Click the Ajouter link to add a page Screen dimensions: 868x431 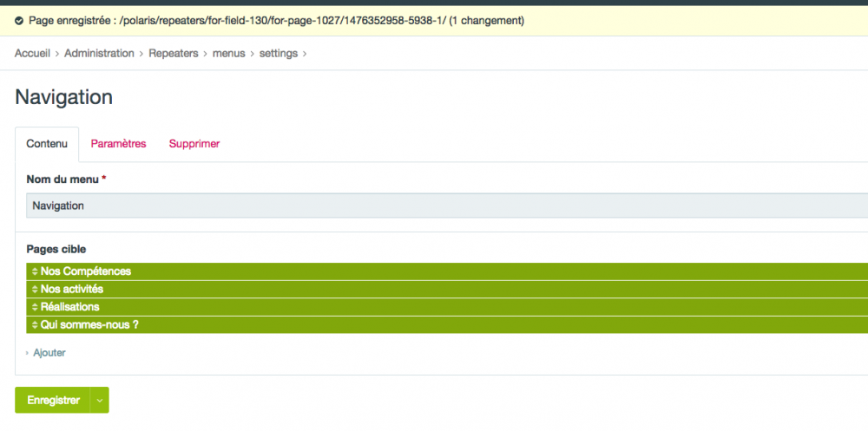49,353
